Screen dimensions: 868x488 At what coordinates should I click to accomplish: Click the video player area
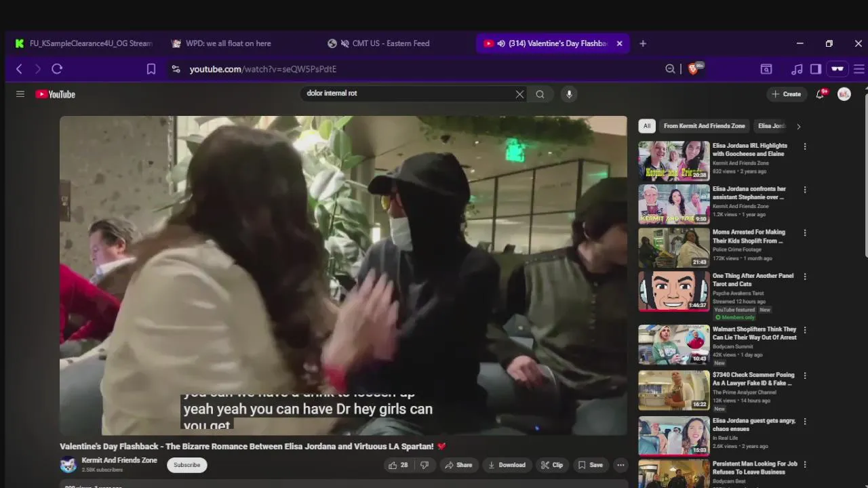tap(343, 275)
